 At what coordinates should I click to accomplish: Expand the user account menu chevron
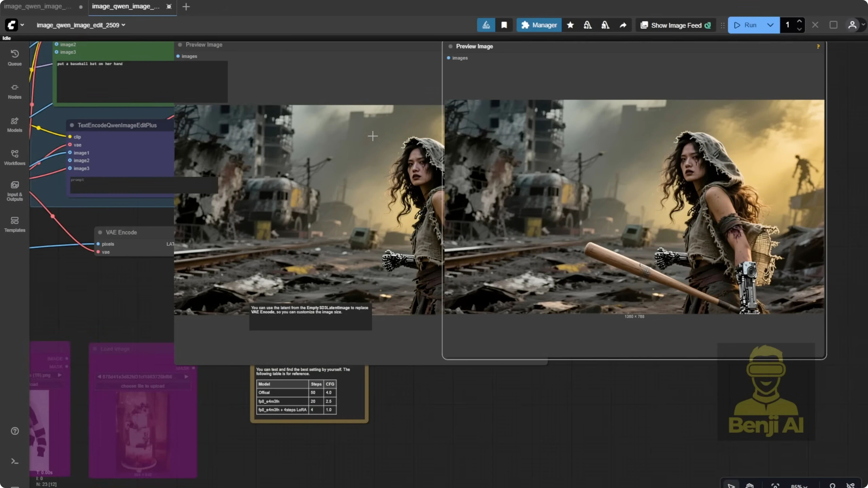tap(863, 24)
